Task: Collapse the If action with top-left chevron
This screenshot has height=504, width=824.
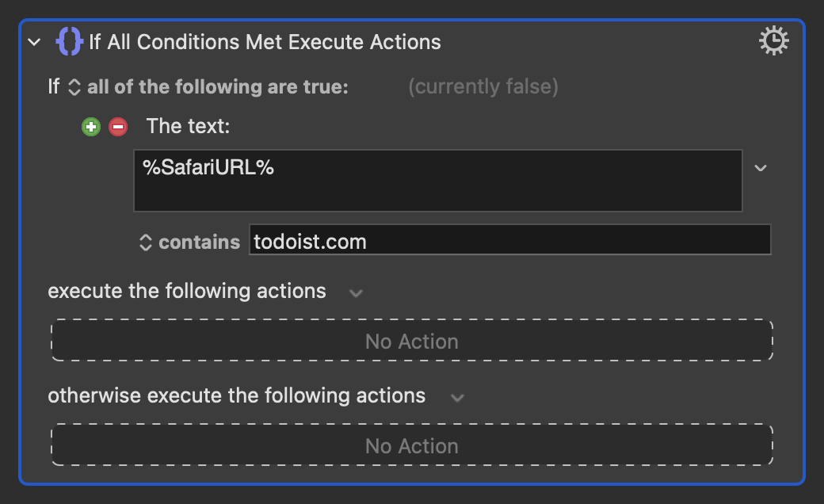Action: click(x=35, y=42)
